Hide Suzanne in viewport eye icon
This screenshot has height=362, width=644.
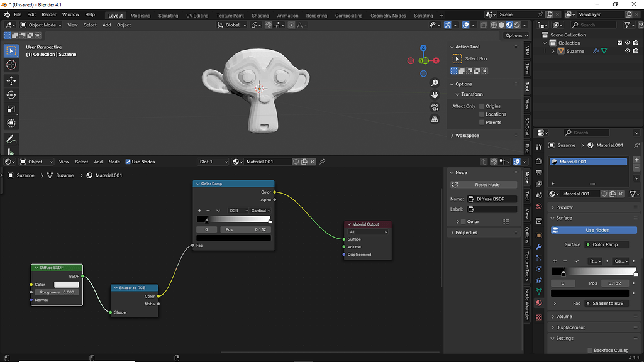tap(628, 51)
